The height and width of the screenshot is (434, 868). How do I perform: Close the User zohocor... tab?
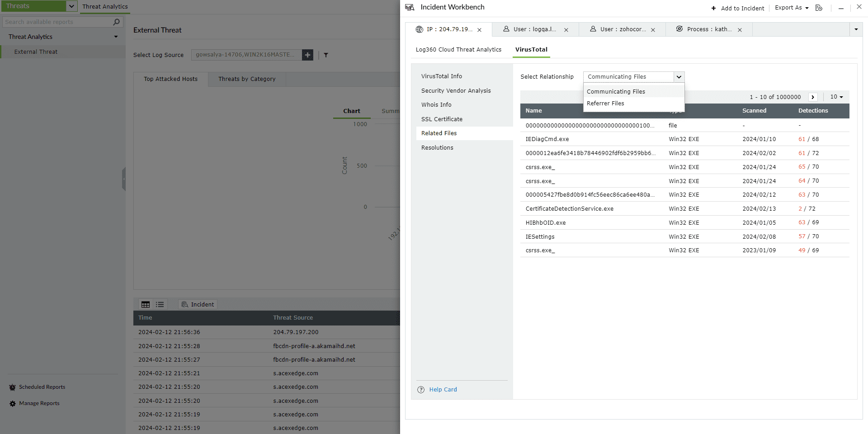coord(653,30)
